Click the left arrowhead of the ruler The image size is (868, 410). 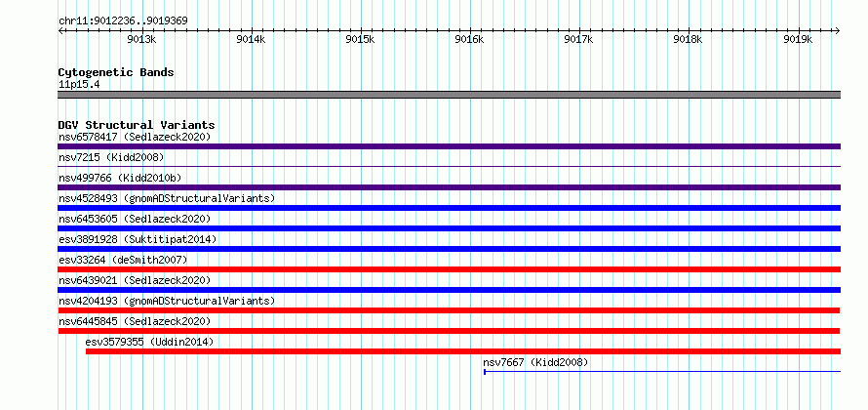tap(60, 30)
